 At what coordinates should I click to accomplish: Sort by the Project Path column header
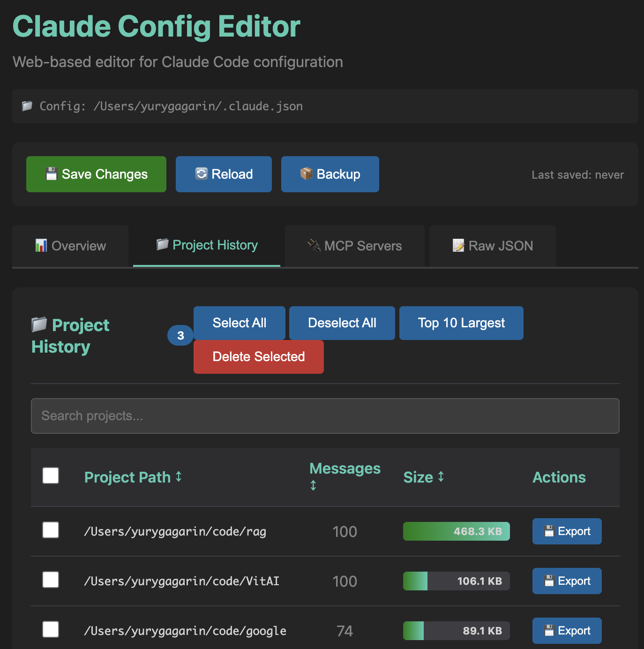click(x=133, y=477)
